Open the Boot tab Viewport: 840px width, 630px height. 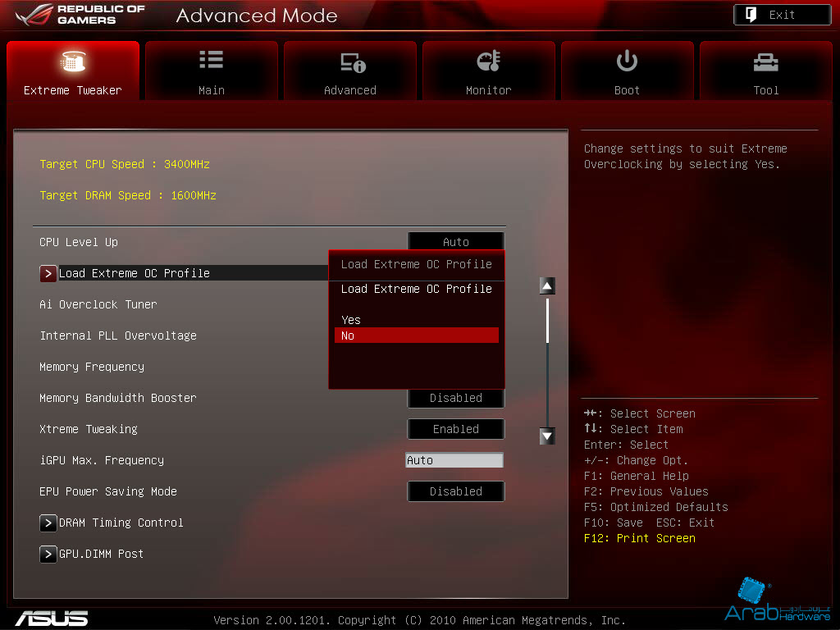(627, 71)
